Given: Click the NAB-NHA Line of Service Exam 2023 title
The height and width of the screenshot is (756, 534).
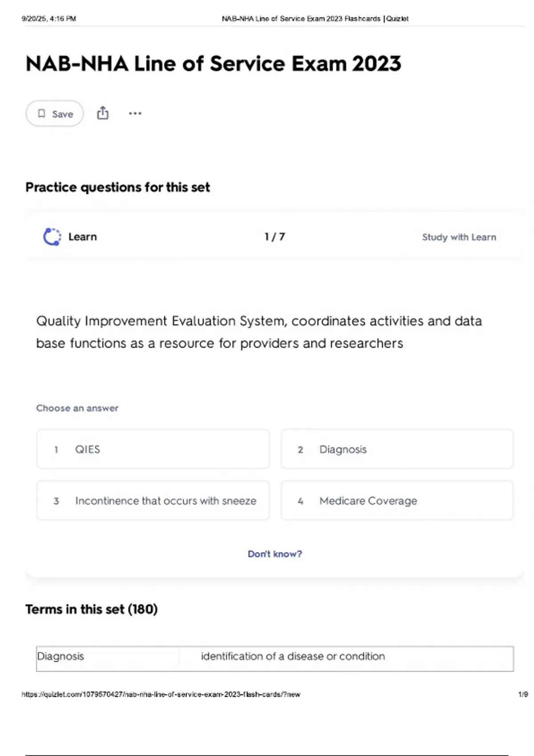Looking at the screenshot, I should tap(213, 64).
